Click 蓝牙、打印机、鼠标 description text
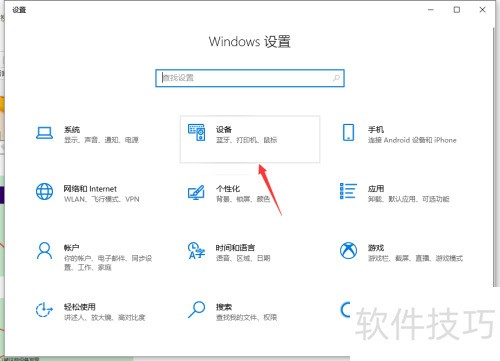Screen dimensions: 500x361 point(246,140)
